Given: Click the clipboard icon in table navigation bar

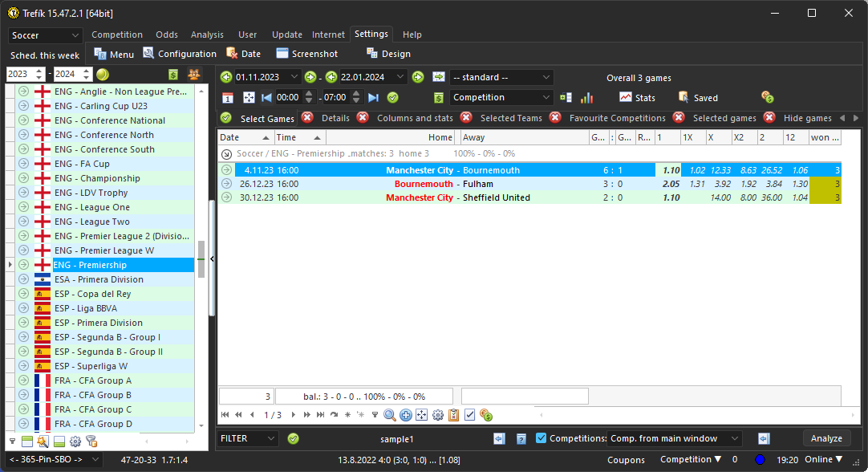Looking at the screenshot, I should (x=454, y=415).
